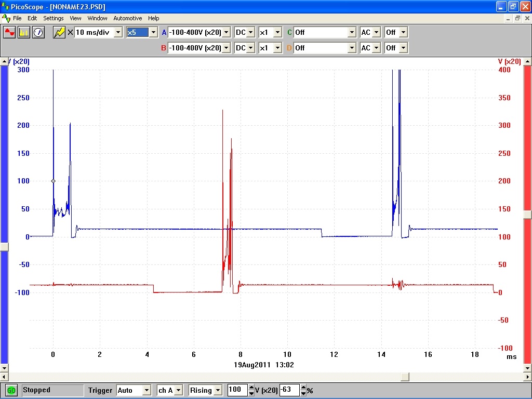Expand the 10 ms/div timebase dropdown
This screenshot has height=399, width=532.
pos(118,32)
